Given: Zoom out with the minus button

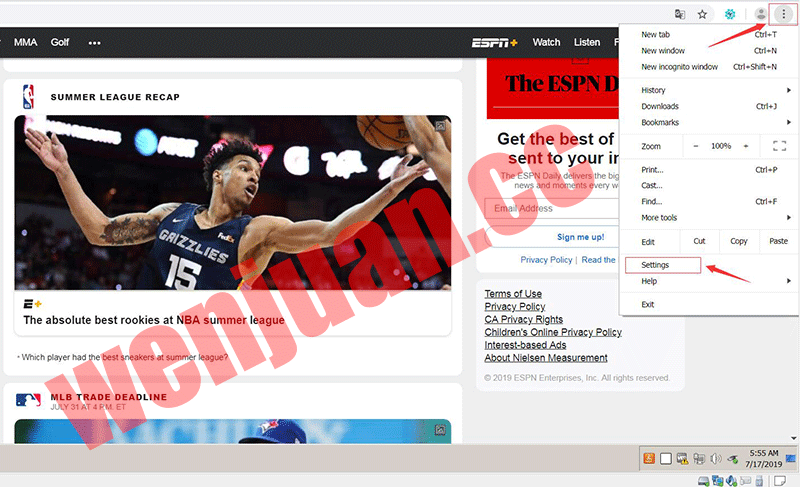Looking at the screenshot, I should [x=696, y=146].
